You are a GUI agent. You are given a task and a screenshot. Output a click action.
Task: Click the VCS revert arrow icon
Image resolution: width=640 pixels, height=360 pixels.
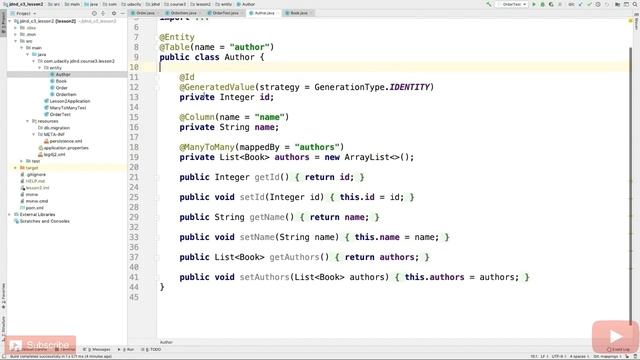pyautogui.click(x=607, y=4)
